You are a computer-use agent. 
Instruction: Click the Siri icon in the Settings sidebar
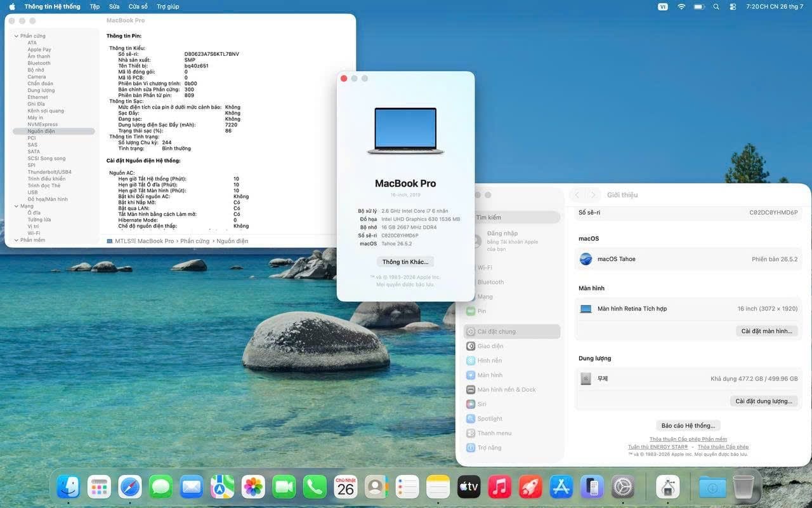point(471,404)
